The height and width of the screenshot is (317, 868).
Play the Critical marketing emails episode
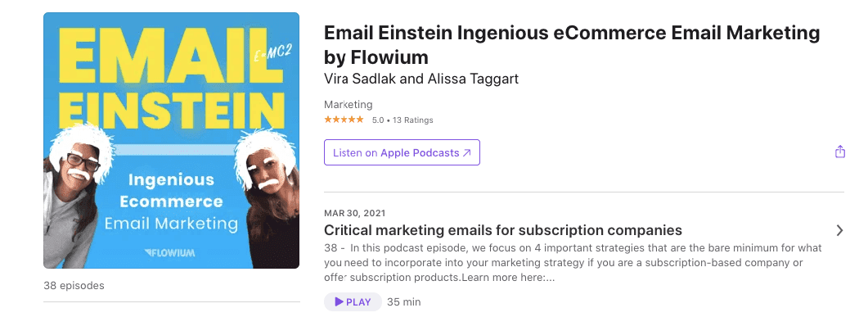coord(353,302)
